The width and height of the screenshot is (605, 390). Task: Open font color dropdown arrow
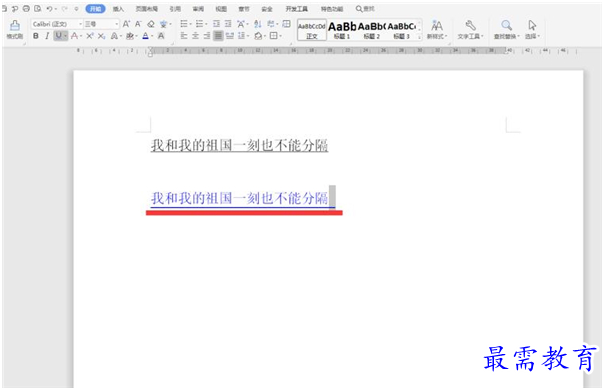(x=152, y=36)
